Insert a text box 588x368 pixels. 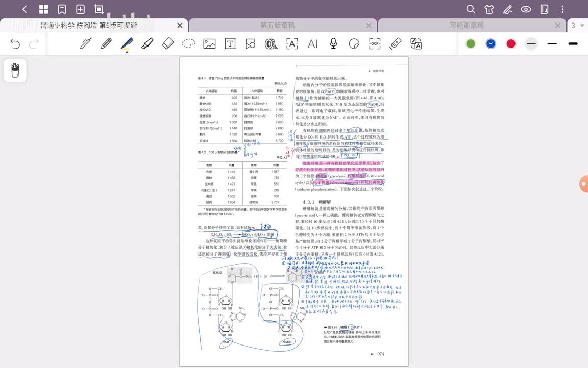230,43
